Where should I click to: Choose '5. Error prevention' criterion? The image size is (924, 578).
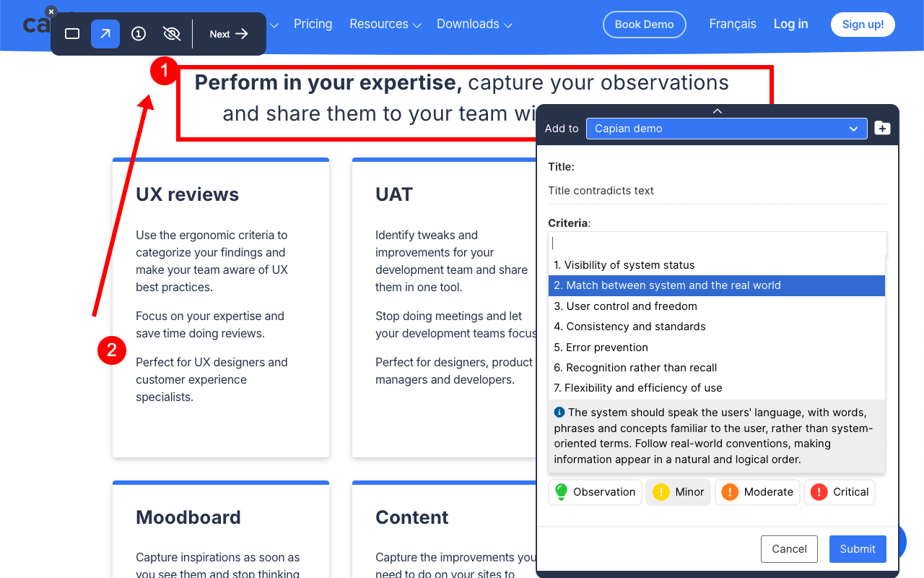tap(717, 348)
